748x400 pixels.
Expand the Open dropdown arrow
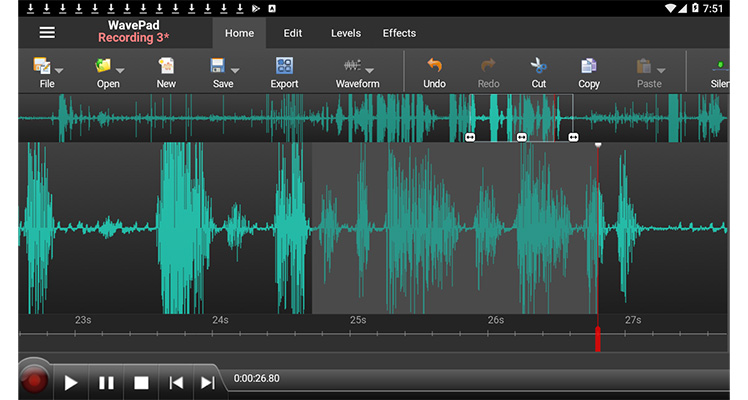click(x=120, y=71)
